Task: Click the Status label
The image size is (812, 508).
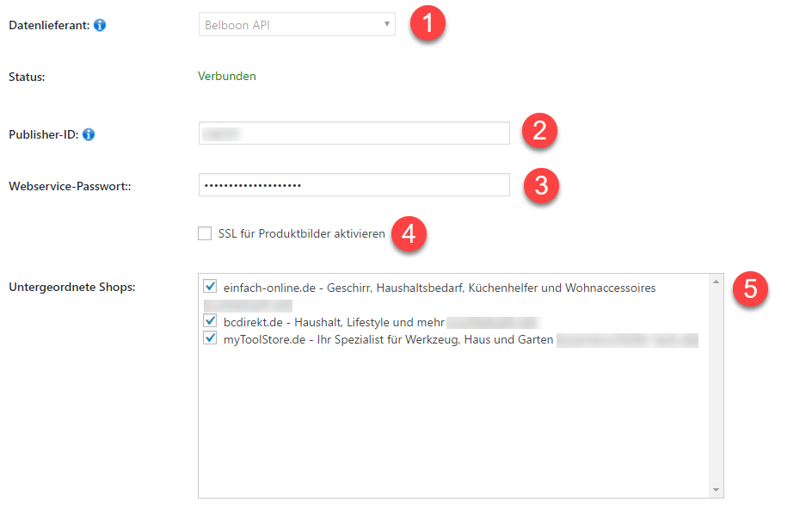Action: coord(27,77)
